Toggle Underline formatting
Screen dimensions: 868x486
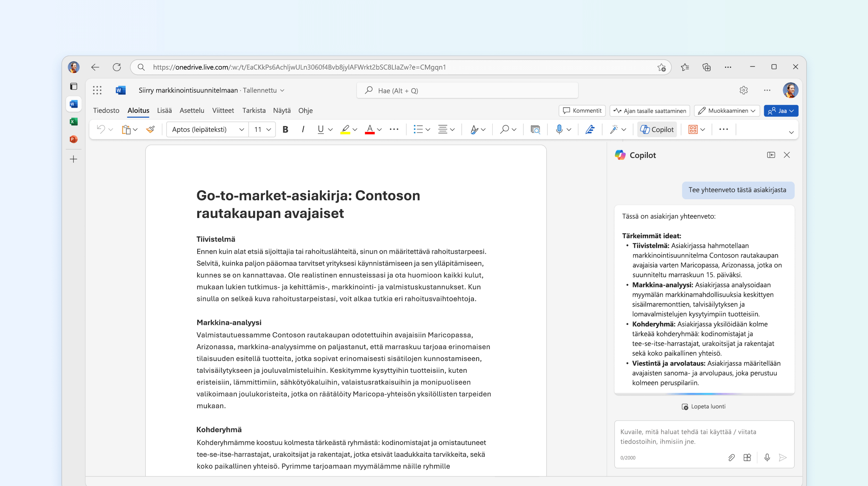320,129
